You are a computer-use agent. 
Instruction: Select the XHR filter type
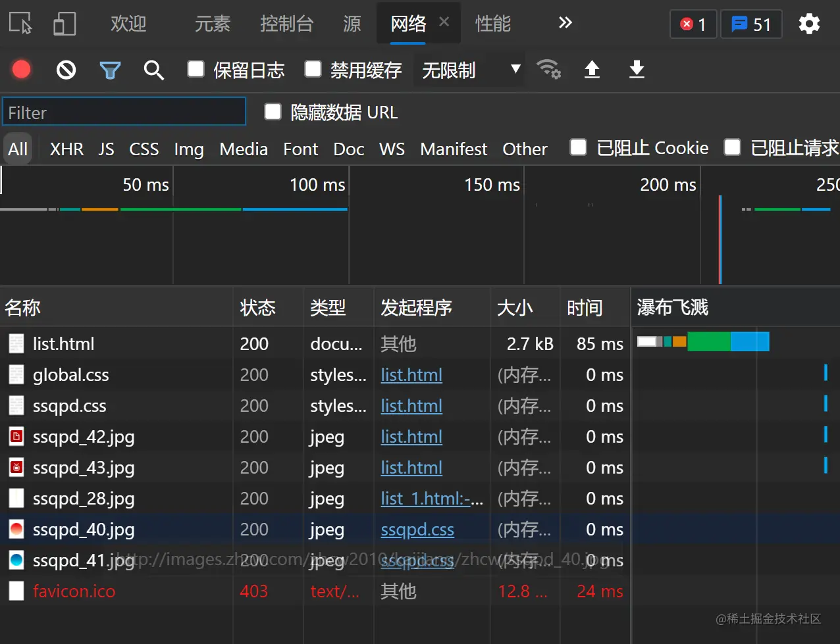[66, 149]
